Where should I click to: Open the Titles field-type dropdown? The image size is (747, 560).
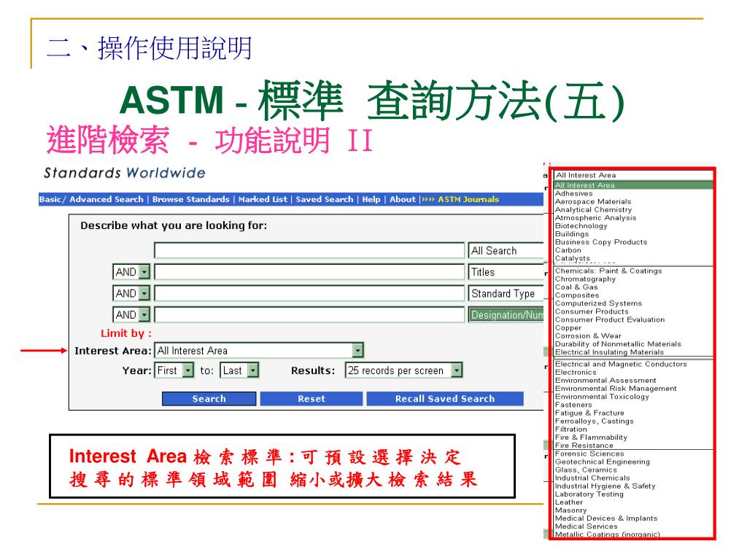[506, 272]
